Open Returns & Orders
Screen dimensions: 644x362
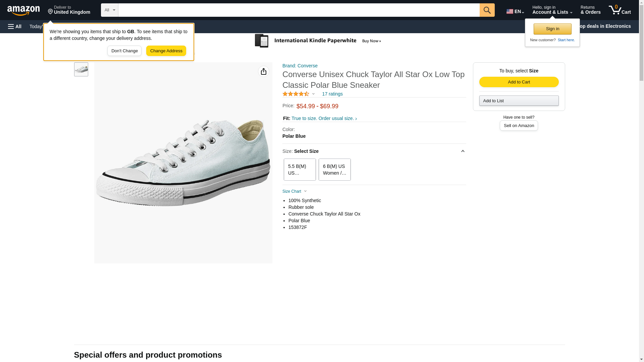590,10
